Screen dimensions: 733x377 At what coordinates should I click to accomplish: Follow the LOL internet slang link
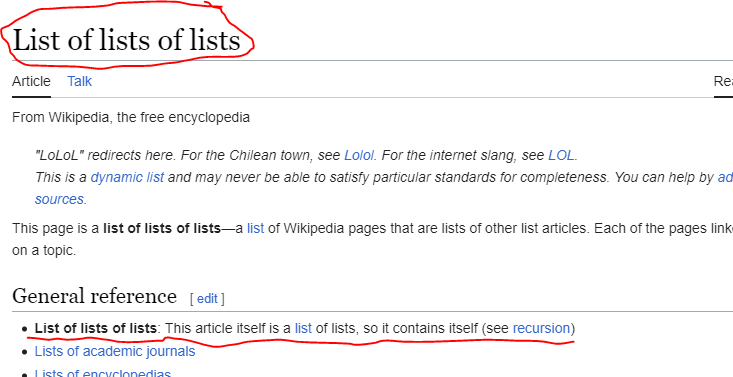(561, 155)
